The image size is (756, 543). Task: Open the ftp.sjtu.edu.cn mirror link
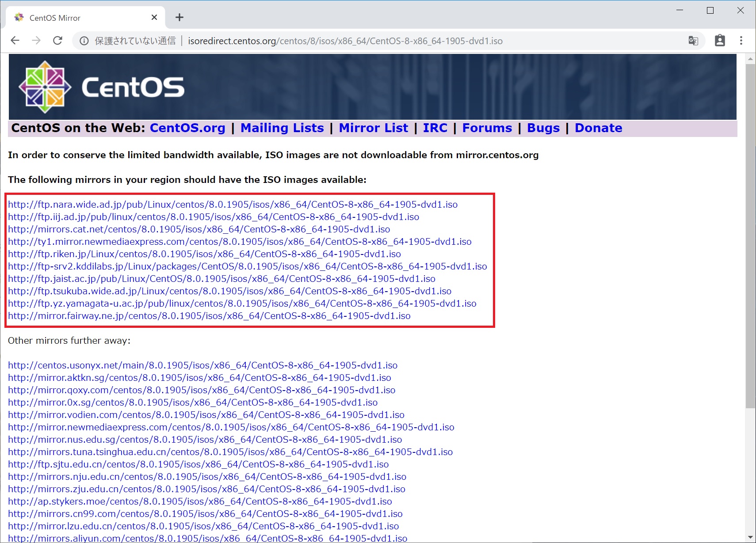(198, 464)
